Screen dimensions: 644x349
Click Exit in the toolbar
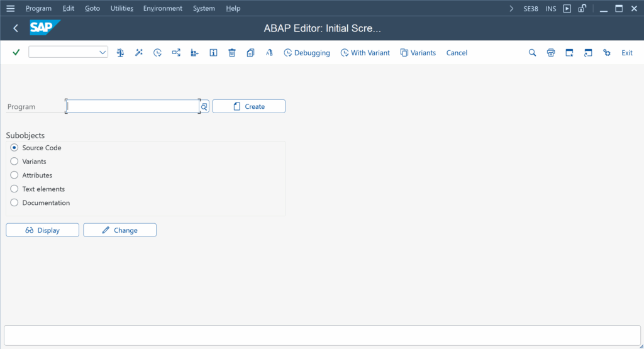tap(627, 53)
